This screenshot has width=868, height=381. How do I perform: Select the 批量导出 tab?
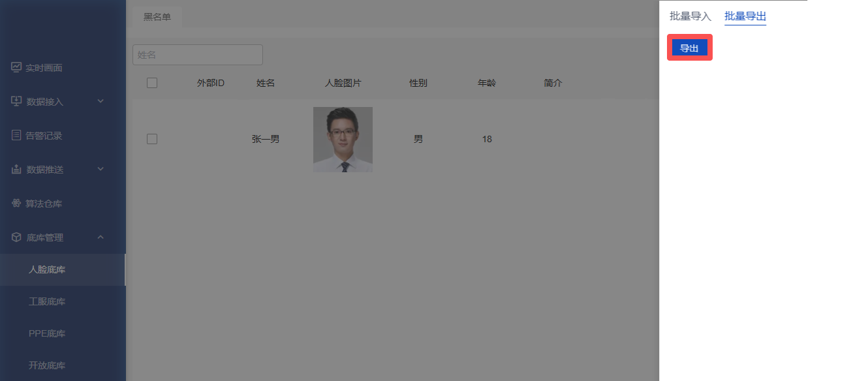pos(745,16)
